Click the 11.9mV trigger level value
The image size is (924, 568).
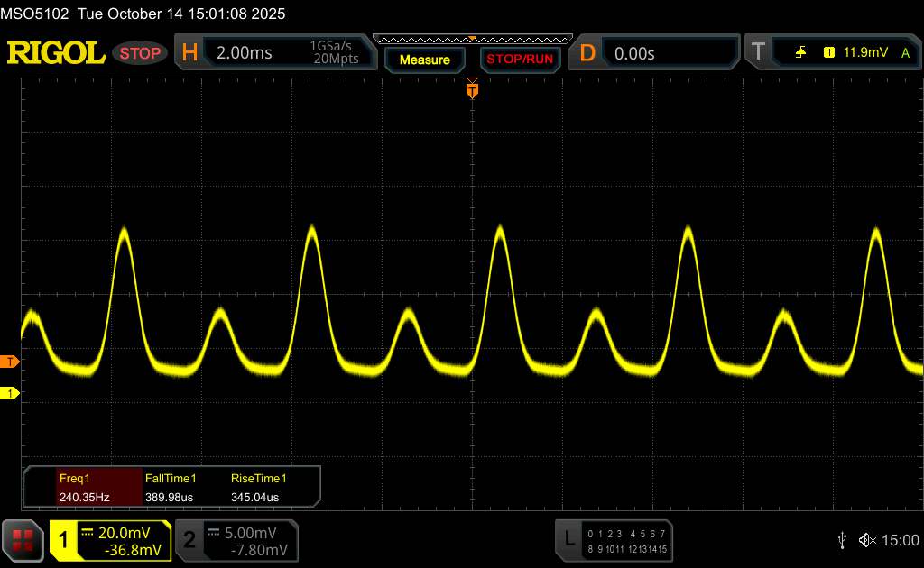[863, 53]
